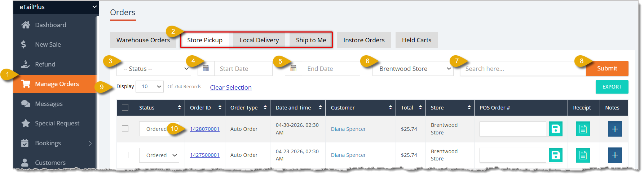Switch to Ship to Me tab
Image resolution: width=644 pixels, height=176 pixels.
coord(311,40)
